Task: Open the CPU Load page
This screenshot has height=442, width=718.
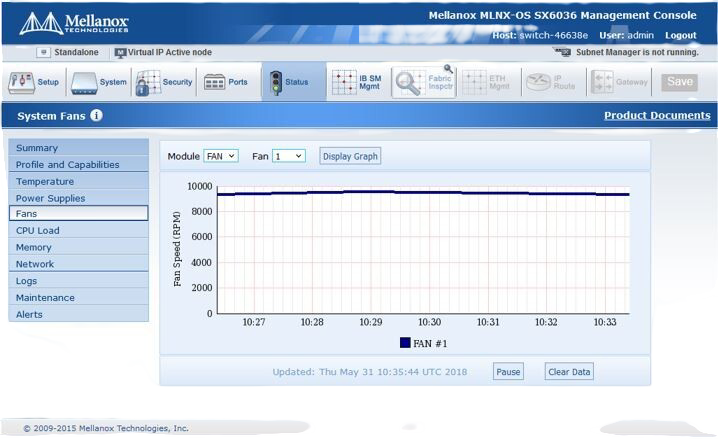Action: [x=79, y=230]
